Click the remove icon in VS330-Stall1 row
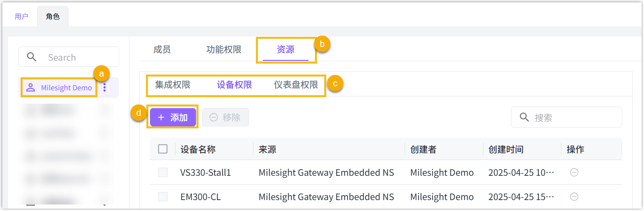The image size is (644, 211). 574,173
